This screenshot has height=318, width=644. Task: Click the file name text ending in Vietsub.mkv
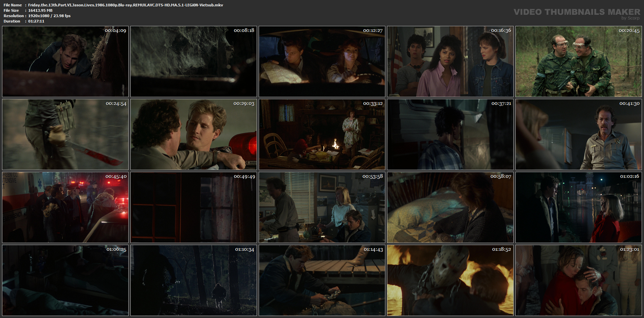126,5
